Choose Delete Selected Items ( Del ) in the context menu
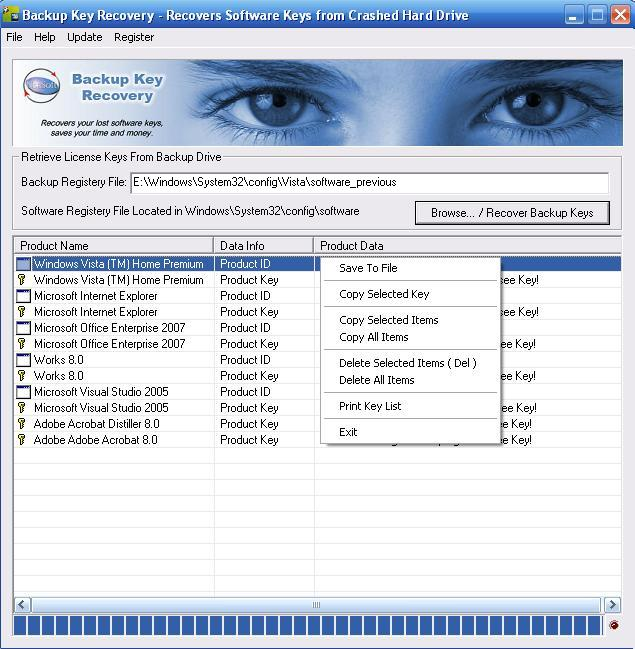Screen dimensions: 635x649 click(411, 363)
